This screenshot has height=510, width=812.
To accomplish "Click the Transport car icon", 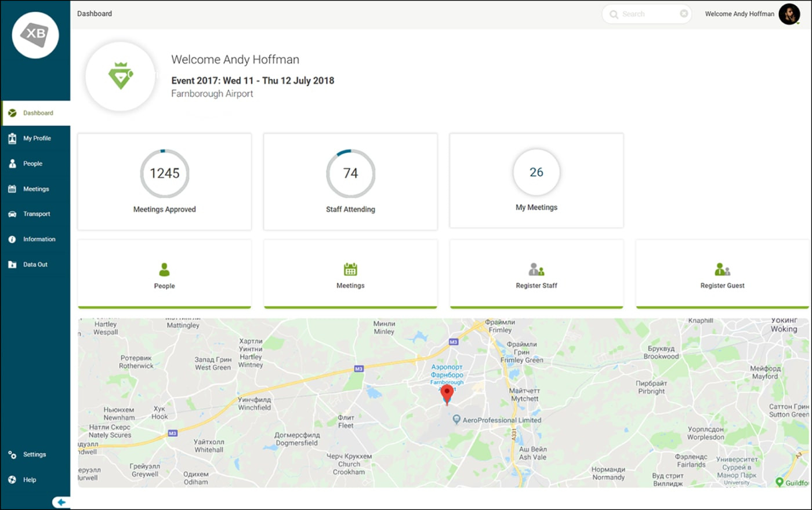I will (12, 214).
